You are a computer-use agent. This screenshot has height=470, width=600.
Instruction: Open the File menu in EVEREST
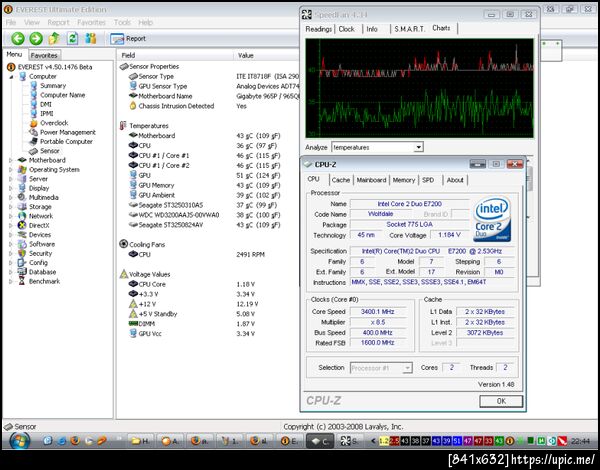tap(11, 23)
